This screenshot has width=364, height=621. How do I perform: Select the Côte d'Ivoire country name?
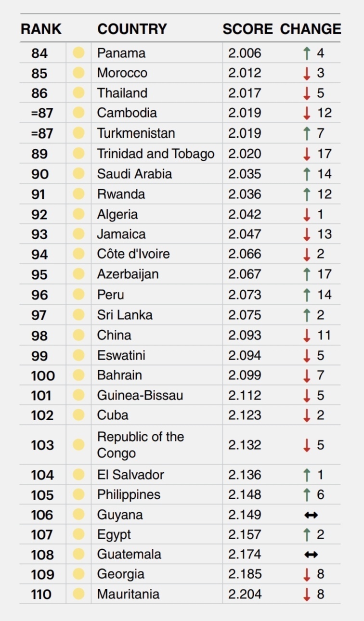click(x=133, y=254)
